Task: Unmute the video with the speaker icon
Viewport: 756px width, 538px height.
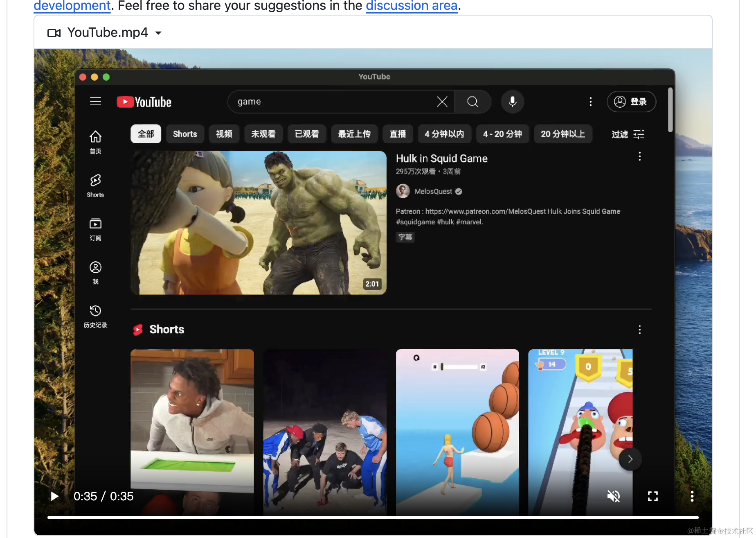Action: (x=614, y=496)
